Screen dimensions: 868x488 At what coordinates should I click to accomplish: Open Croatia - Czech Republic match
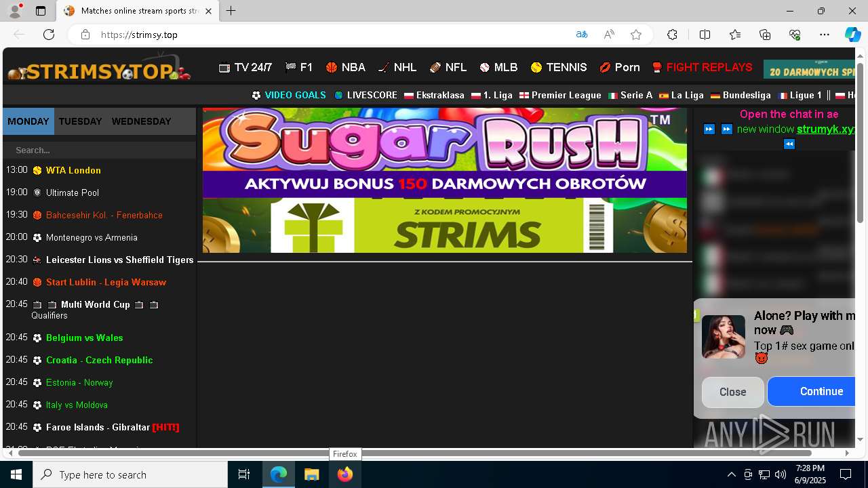(99, 360)
